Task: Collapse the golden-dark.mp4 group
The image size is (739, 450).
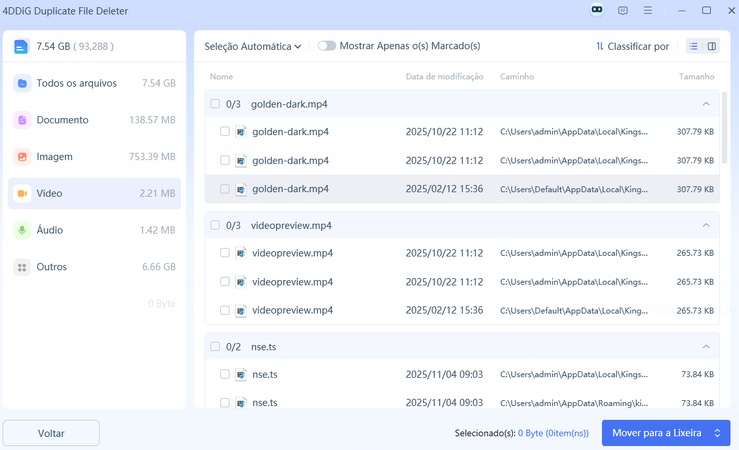Action: 706,104
